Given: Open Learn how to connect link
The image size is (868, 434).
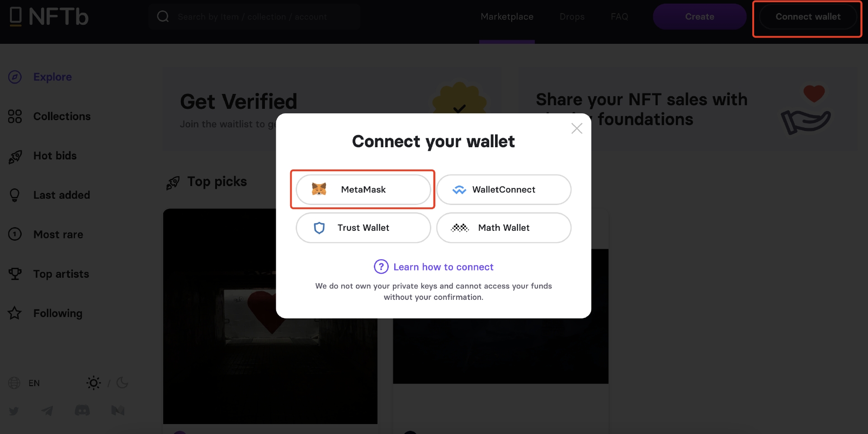Looking at the screenshot, I should coord(443,267).
